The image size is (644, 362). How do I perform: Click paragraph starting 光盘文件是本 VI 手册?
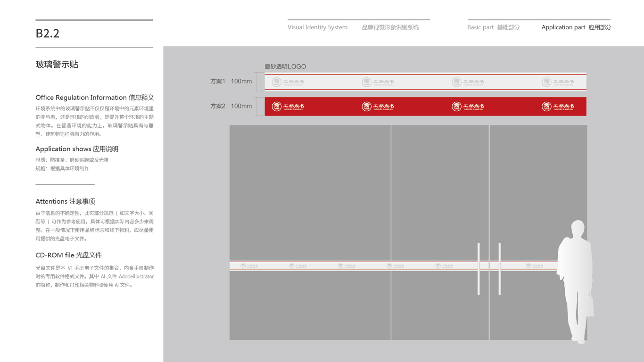(95, 276)
